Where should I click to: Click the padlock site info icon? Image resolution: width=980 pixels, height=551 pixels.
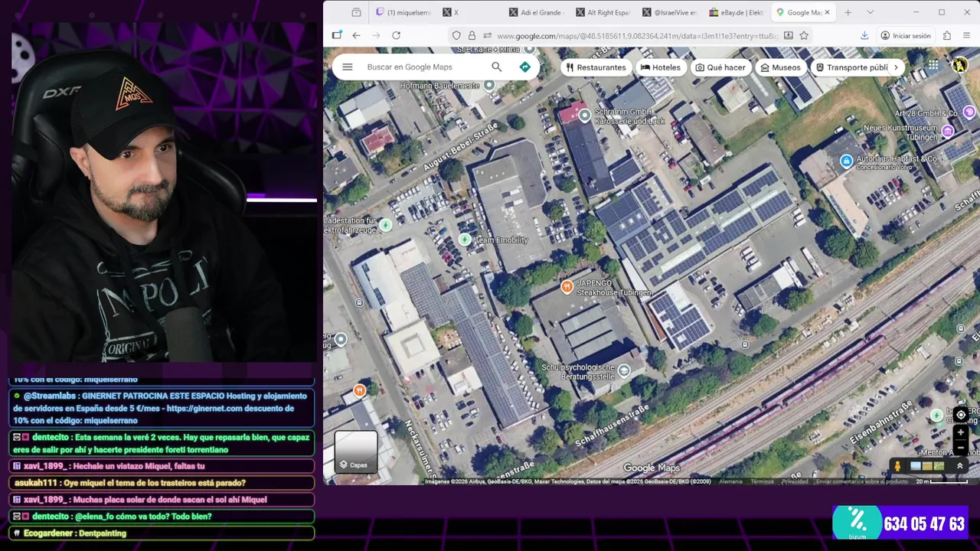click(472, 35)
